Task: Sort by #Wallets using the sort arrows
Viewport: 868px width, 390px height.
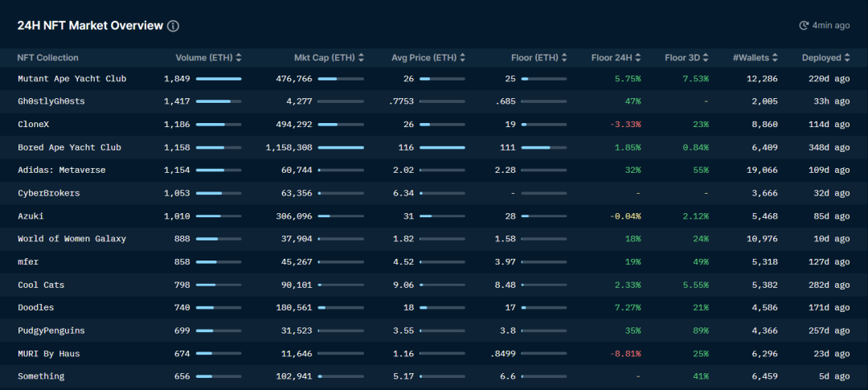Action: pos(775,58)
